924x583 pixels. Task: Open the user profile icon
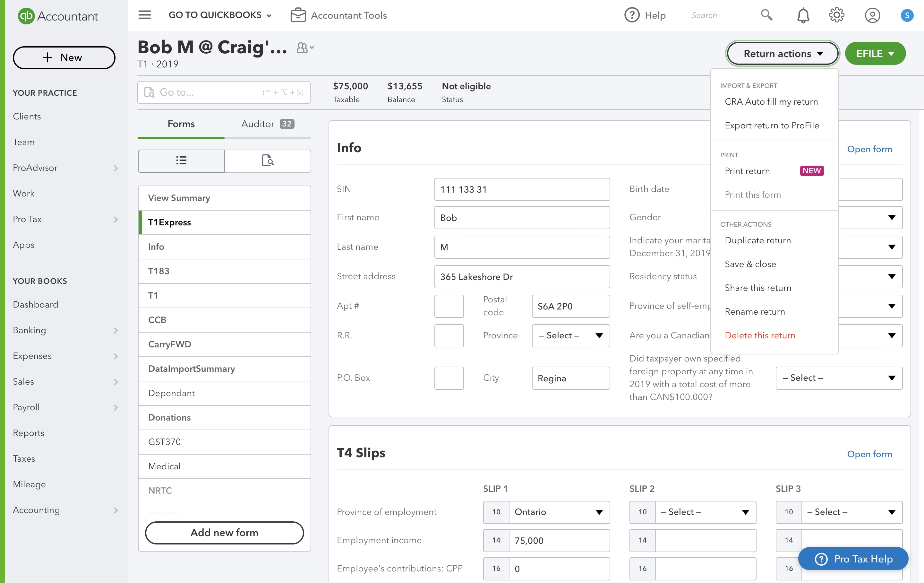[x=872, y=15]
